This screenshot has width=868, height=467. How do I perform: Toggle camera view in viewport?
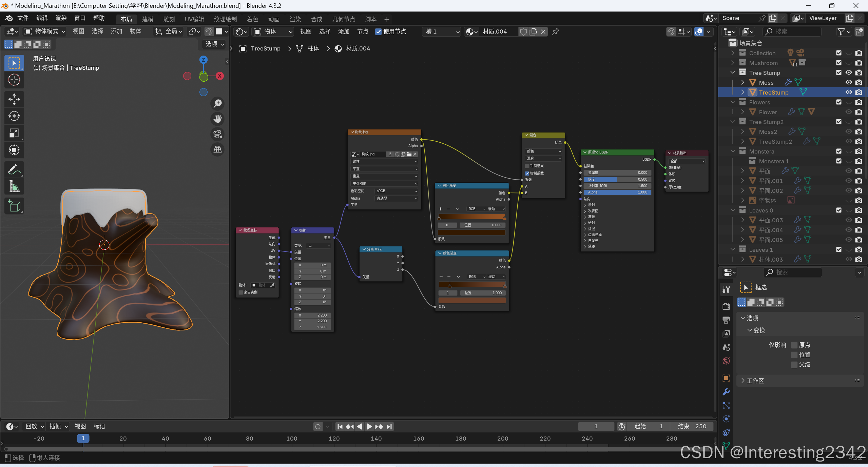217,134
